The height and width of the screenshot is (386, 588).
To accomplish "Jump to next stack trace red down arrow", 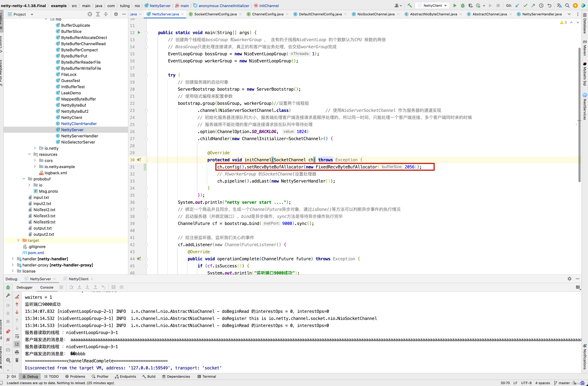I will tap(17, 312).
